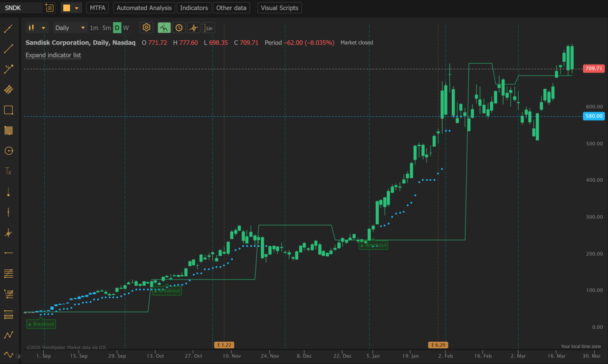This screenshot has width=608, height=364.
Task: Open dropdown arrow beside orange color square
Action: [76, 8]
